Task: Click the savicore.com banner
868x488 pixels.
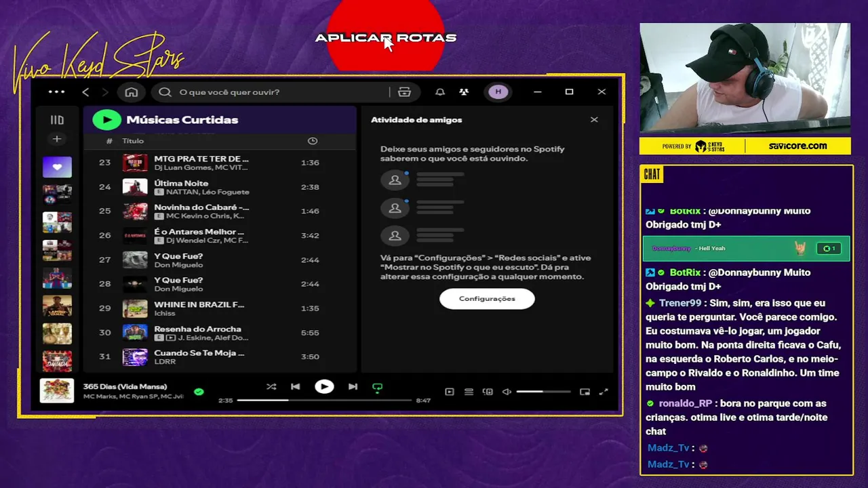Action: point(797,146)
